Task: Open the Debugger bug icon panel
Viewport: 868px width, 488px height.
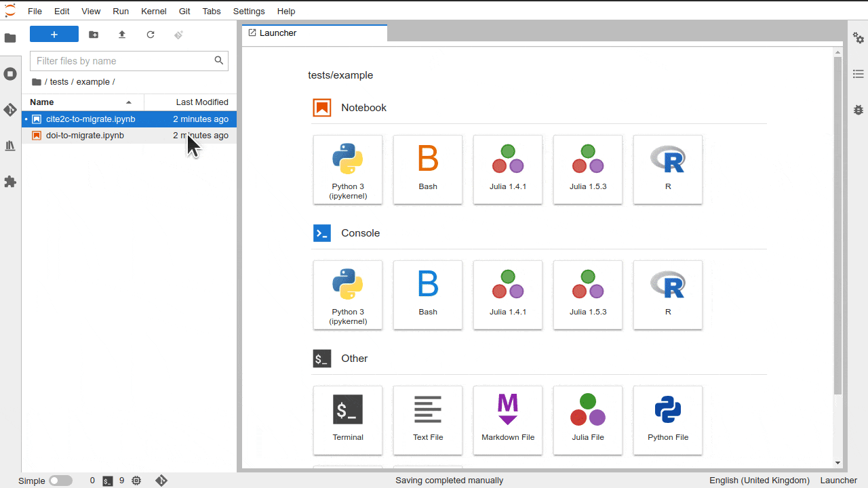Action: pyautogui.click(x=859, y=109)
